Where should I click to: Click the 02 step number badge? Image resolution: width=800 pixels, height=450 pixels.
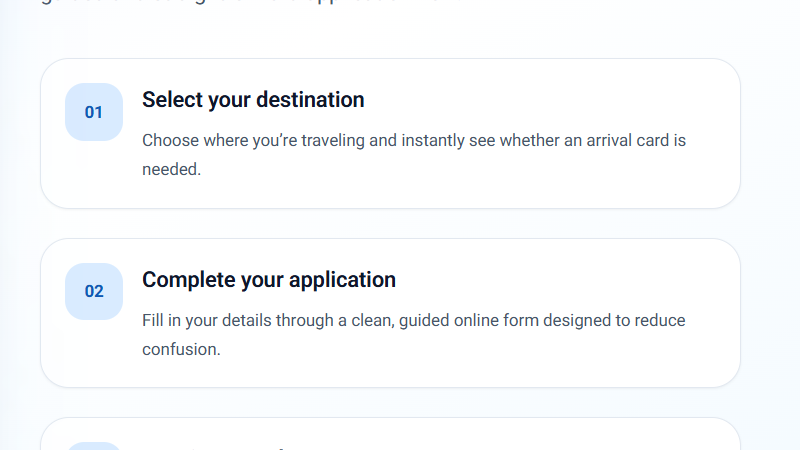tap(94, 291)
